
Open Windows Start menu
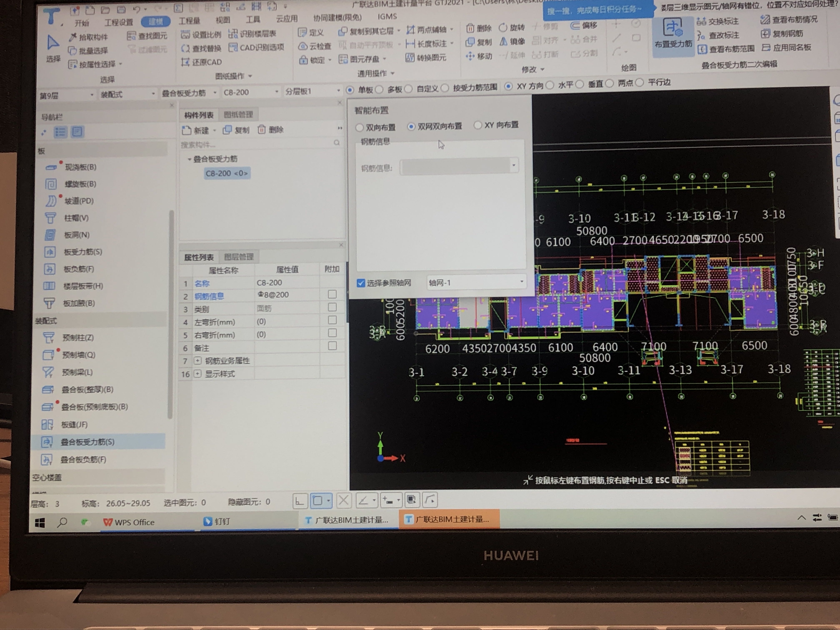(x=40, y=523)
